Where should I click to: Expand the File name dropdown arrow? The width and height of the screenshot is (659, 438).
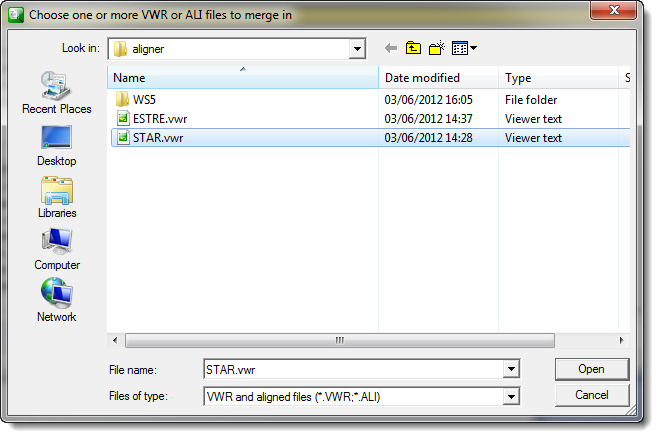511,369
